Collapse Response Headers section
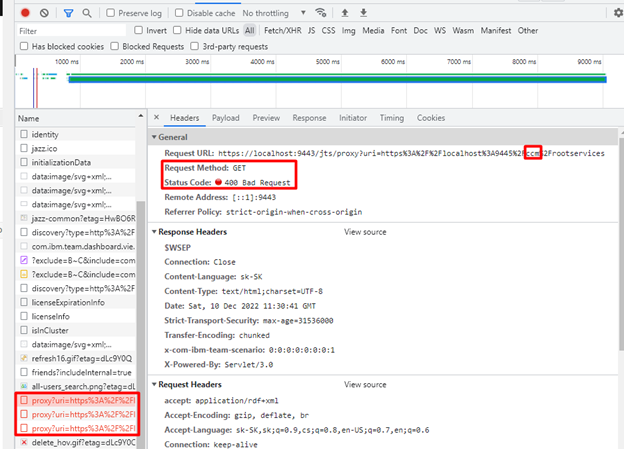The width and height of the screenshot is (624, 449). point(154,232)
